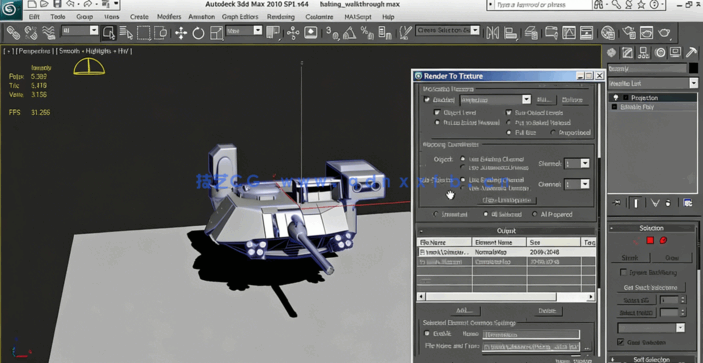Select the Full Size radio button
Image resolution: width=703 pixels, height=363 pixels.
click(x=509, y=133)
